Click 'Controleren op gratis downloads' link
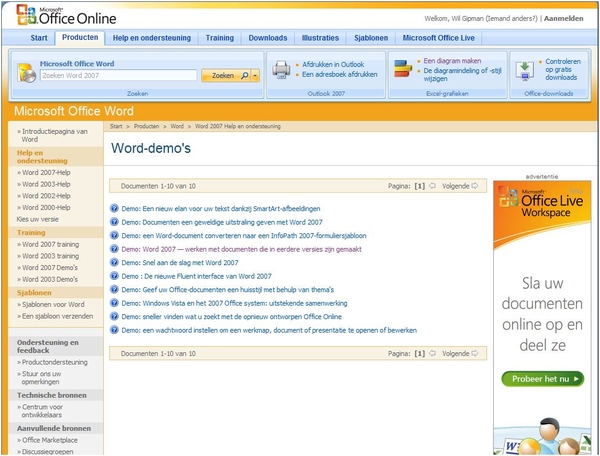This screenshot has width=600, height=456. coord(562,69)
